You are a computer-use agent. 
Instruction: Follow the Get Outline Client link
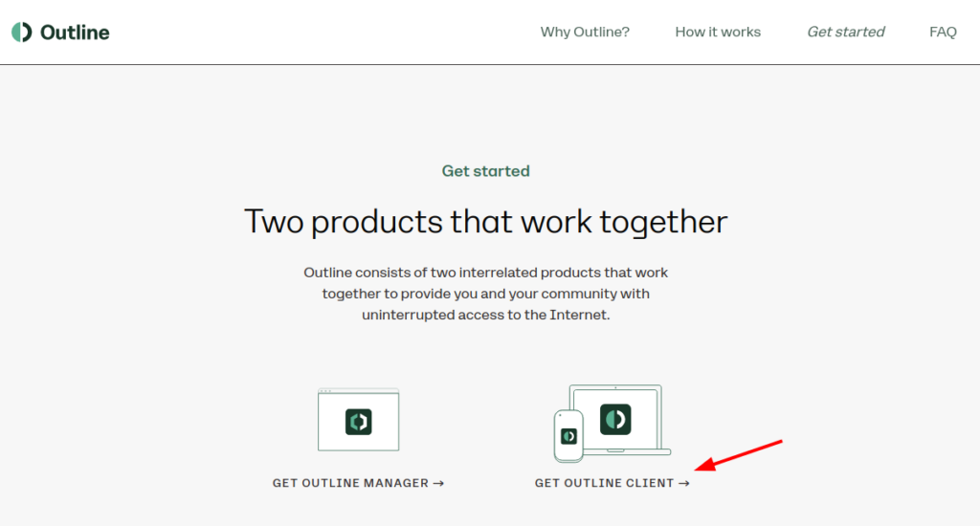612,483
